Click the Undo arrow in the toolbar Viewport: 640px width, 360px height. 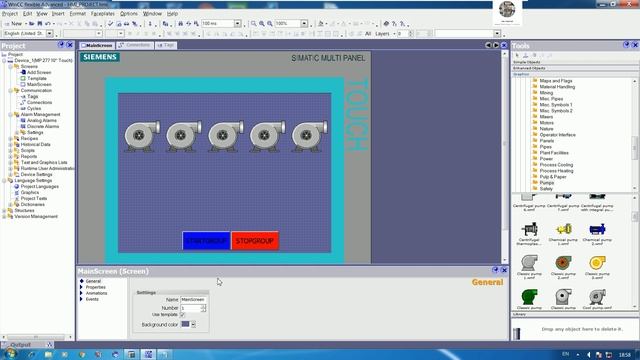click(47, 24)
